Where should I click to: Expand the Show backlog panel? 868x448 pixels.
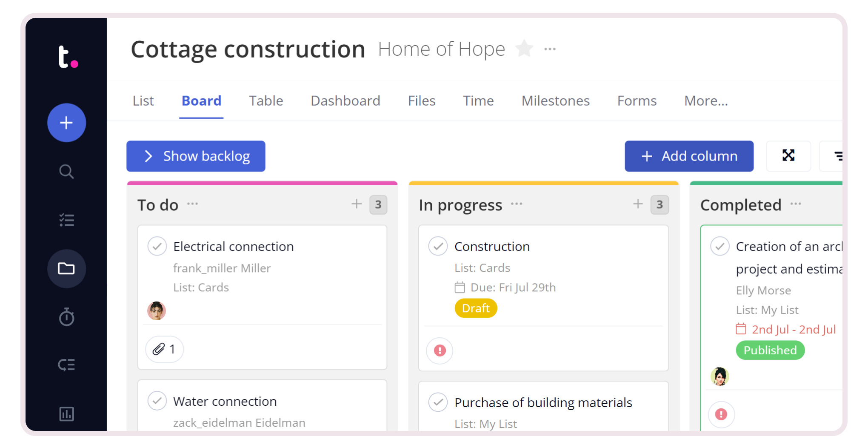click(x=196, y=156)
